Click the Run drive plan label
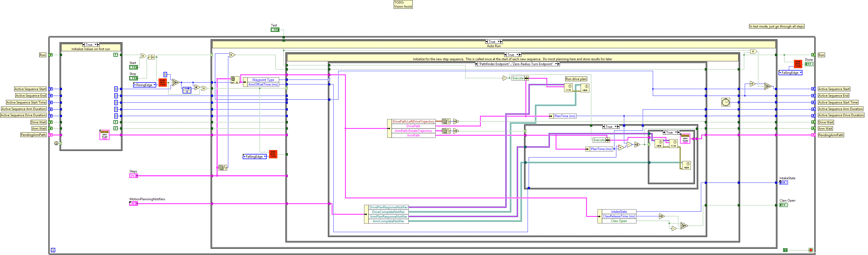The width and height of the screenshot is (868, 255). tap(576, 79)
